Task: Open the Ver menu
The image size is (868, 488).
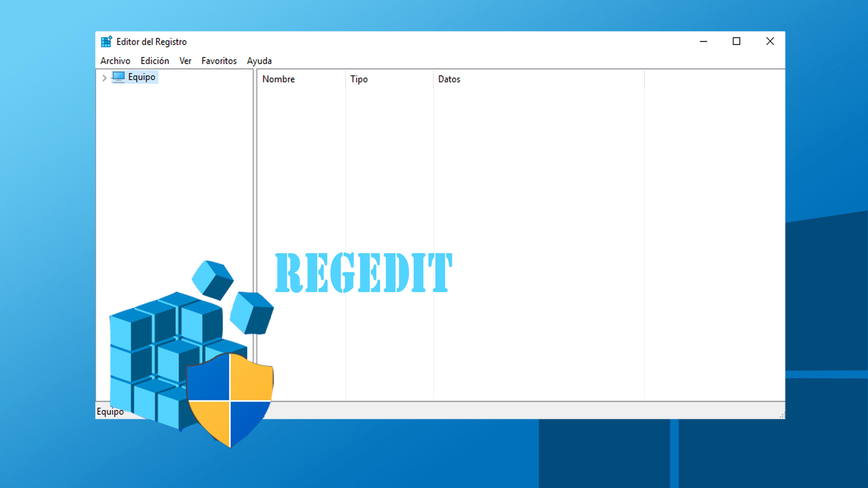Action: point(185,61)
